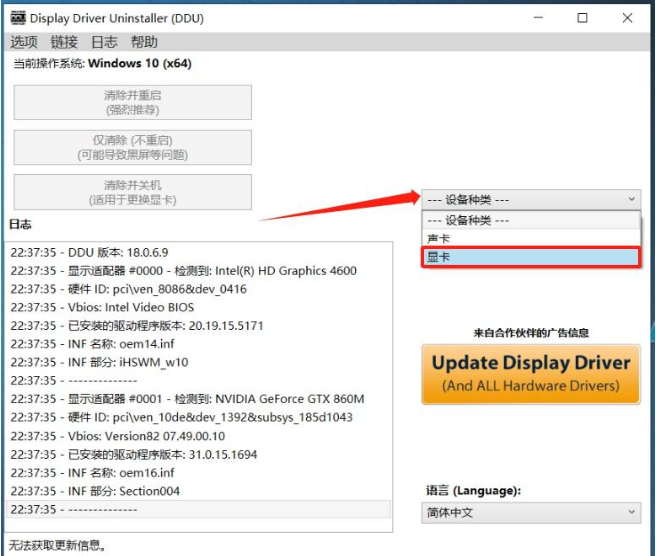Click the 清除并重启 (强烈推荐) button
The image size is (656, 556).
point(133,102)
